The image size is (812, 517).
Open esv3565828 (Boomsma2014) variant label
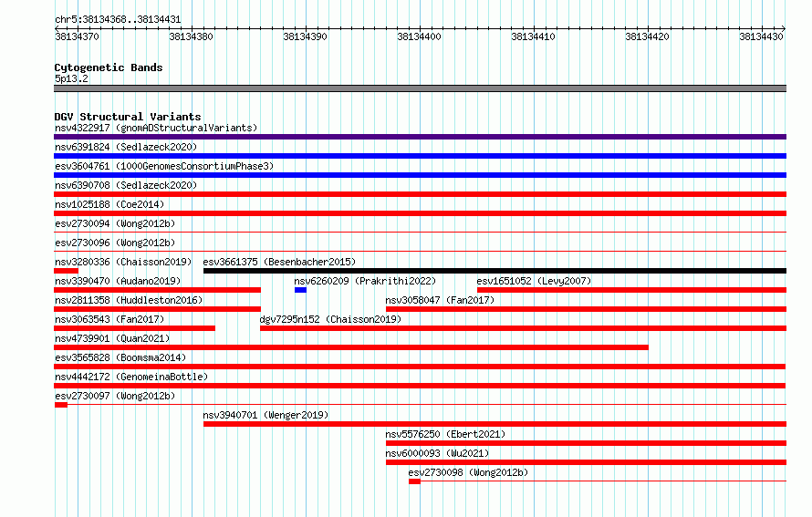pyautogui.click(x=120, y=357)
